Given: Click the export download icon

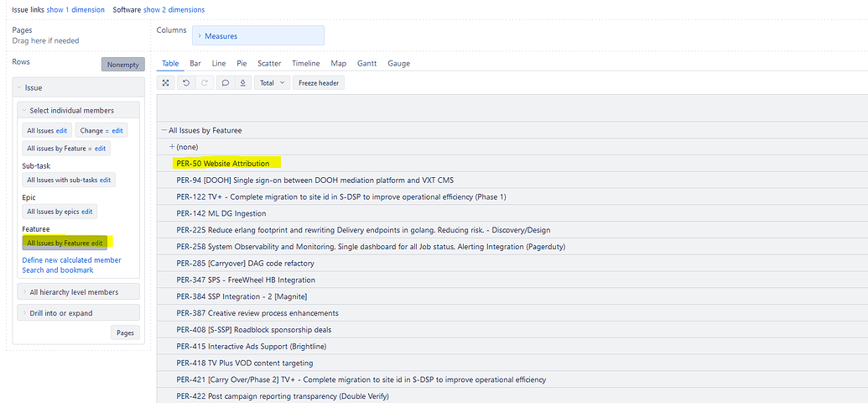Looking at the screenshot, I should (242, 83).
